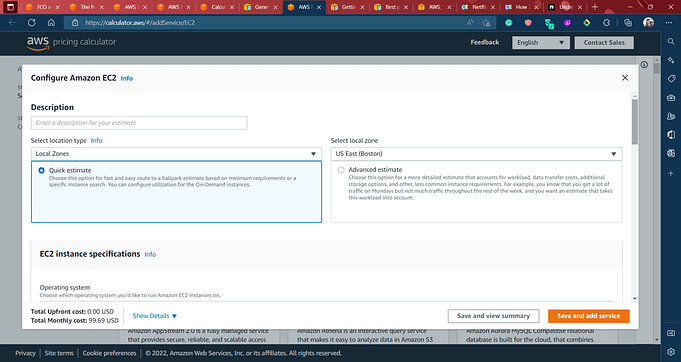Click the Contact Sales button
The width and height of the screenshot is (681, 362).
(604, 43)
